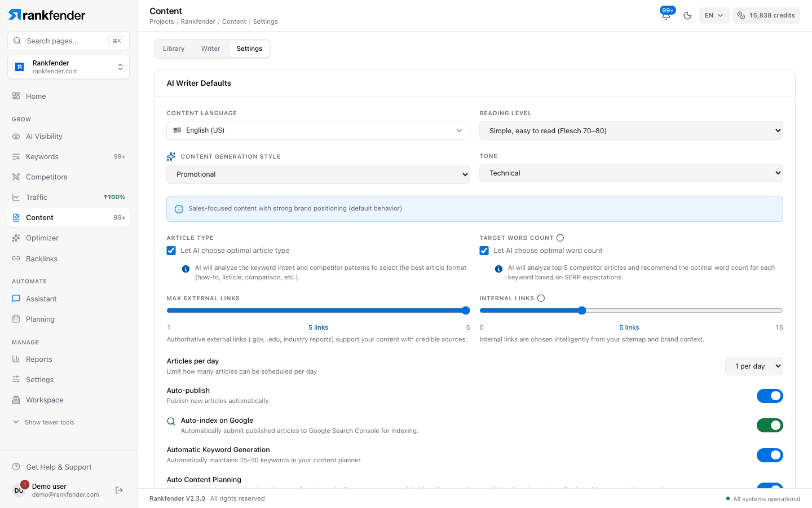Click the Workspace building icon
812x508 pixels.
click(x=16, y=400)
